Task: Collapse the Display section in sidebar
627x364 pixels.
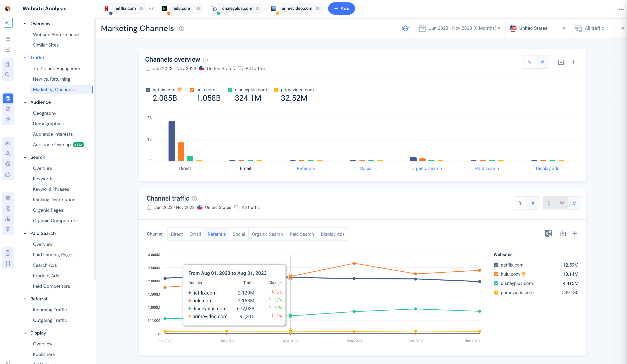Action: (x=25, y=333)
